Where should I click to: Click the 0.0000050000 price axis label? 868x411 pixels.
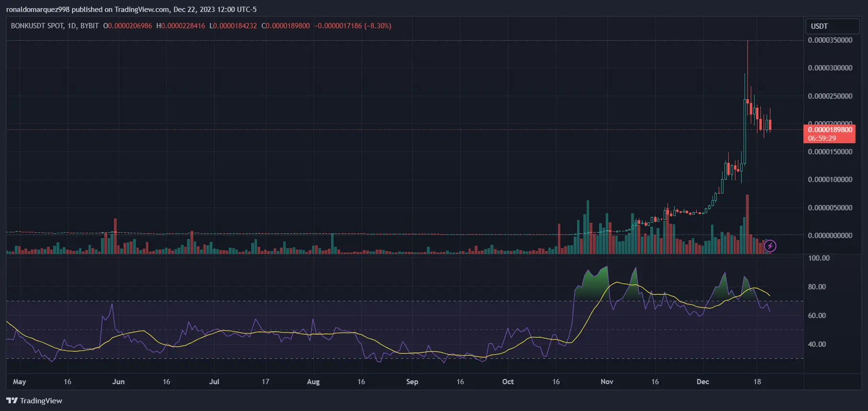click(830, 208)
